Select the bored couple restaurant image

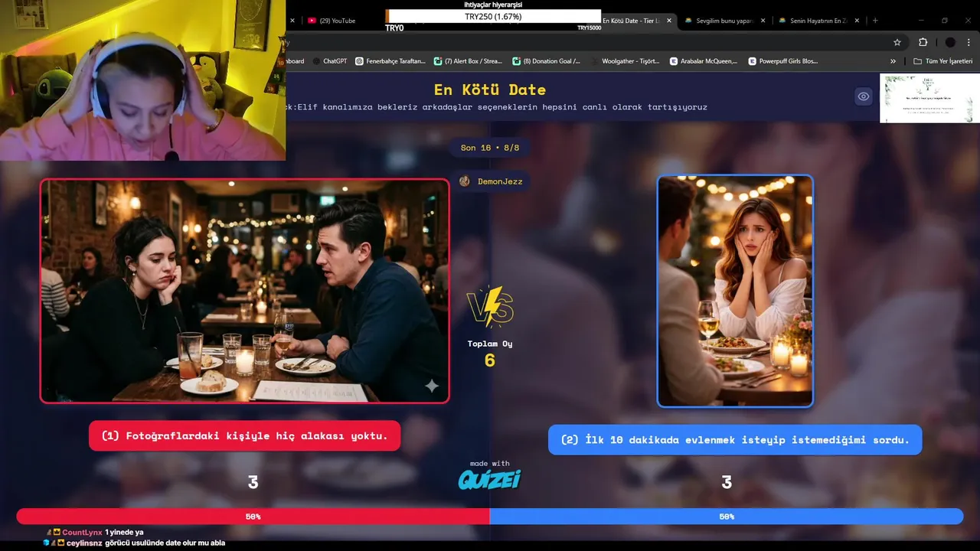point(244,291)
